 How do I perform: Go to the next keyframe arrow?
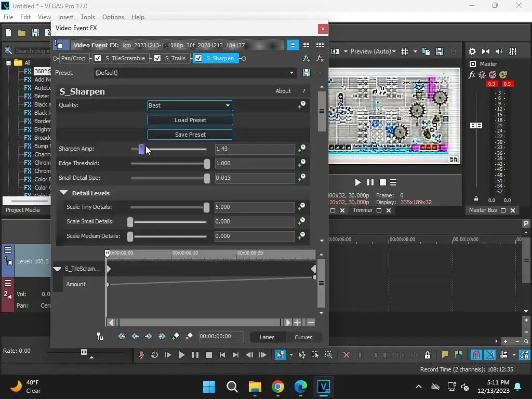pos(148,336)
